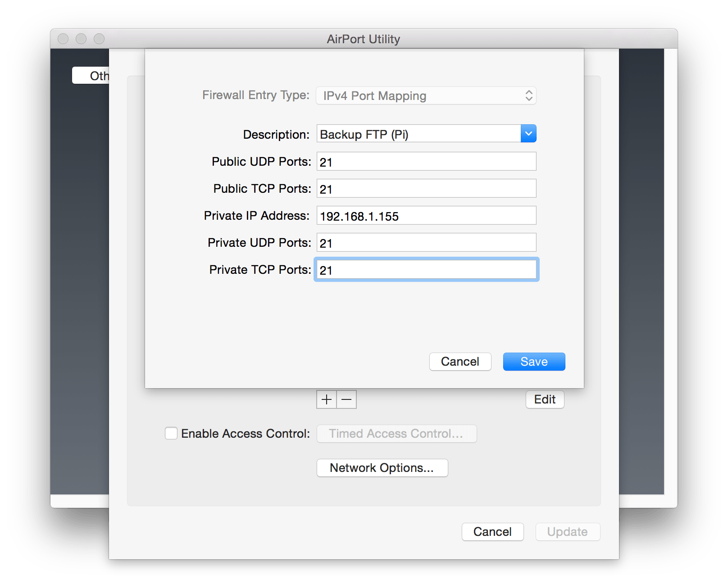
Task: Zoom the AirPort Utility window
Action: (x=99, y=39)
